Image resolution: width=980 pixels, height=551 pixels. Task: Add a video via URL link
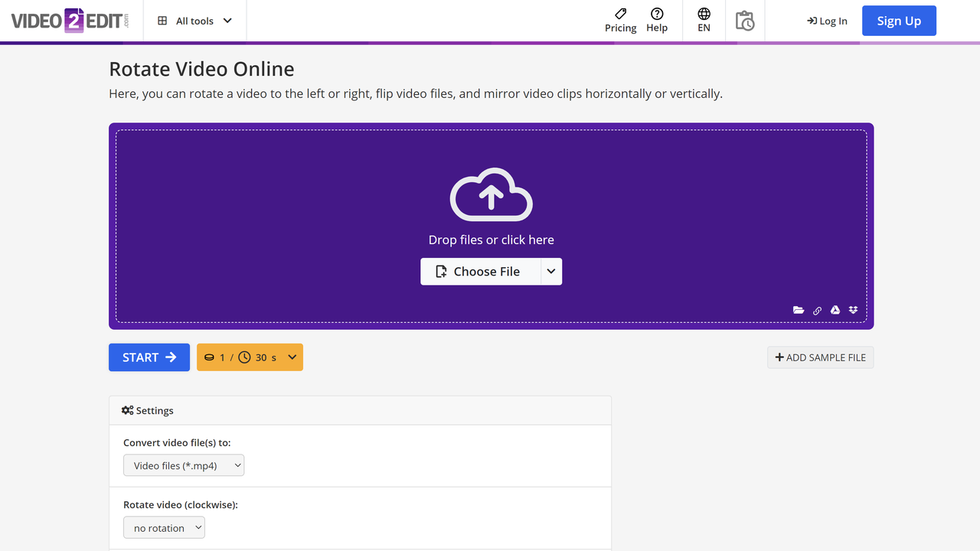(x=817, y=310)
